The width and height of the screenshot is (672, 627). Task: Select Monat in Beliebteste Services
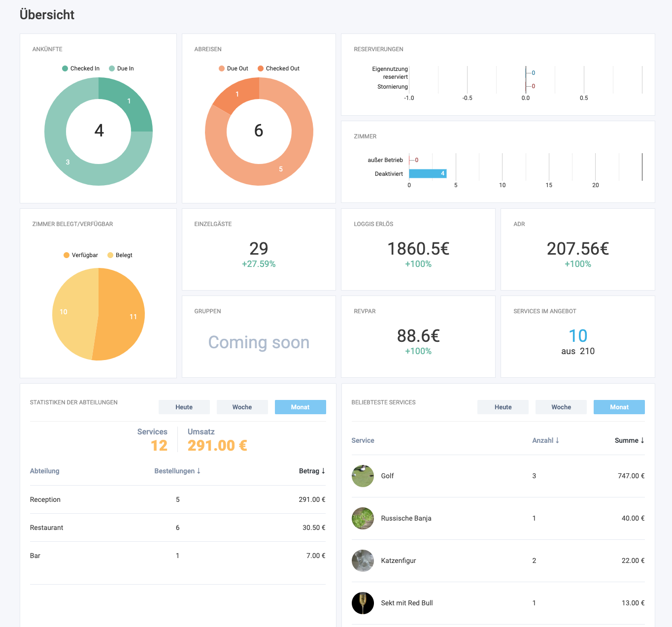click(619, 407)
